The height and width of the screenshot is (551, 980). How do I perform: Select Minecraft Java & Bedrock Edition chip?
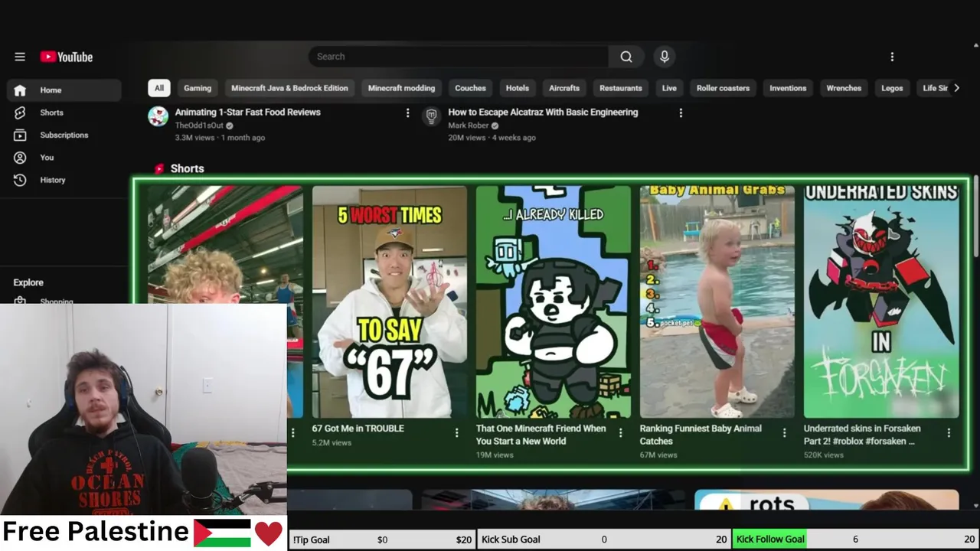point(289,88)
